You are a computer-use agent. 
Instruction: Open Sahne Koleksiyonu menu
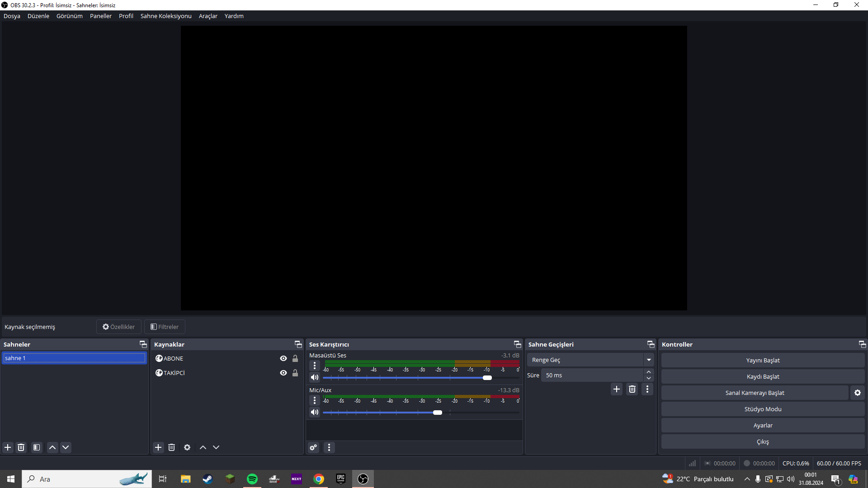166,16
